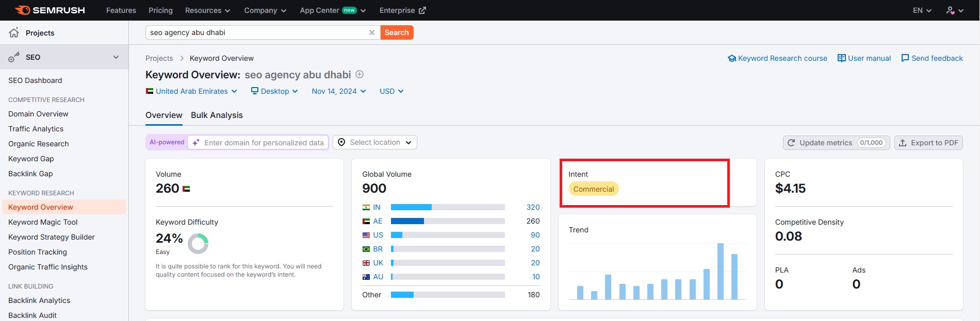
Task: Click the Keyword Research course cap icon
Action: [x=731, y=58]
